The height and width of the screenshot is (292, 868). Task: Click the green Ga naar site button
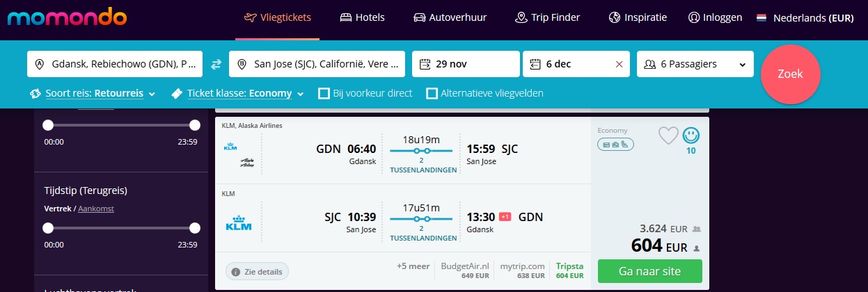650,271
